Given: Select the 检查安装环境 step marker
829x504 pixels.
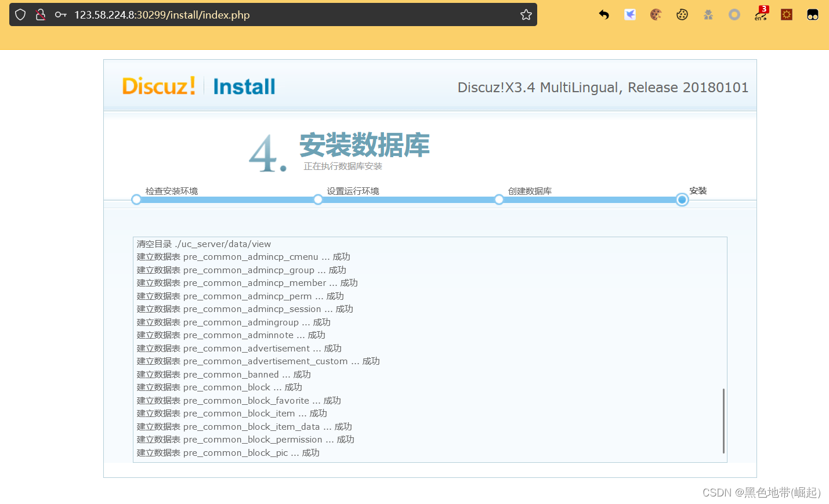Looking at the screenshot, I should click(136, 200).
